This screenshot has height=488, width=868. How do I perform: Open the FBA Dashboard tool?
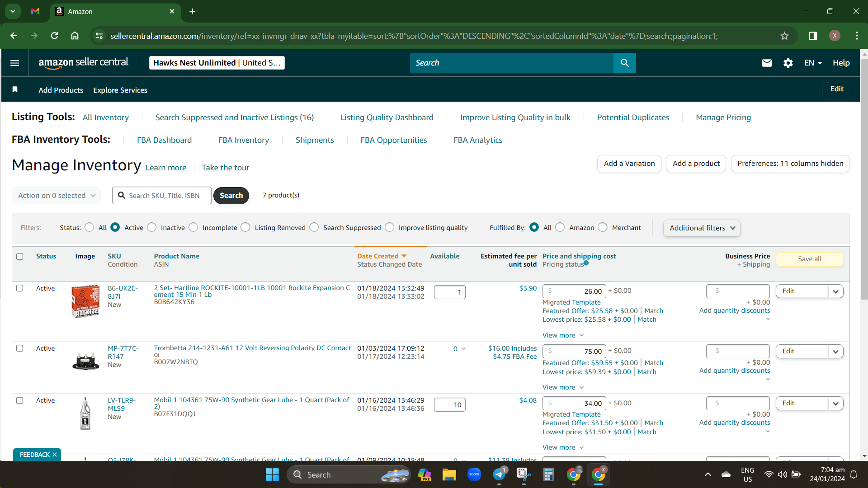[165, 140]
